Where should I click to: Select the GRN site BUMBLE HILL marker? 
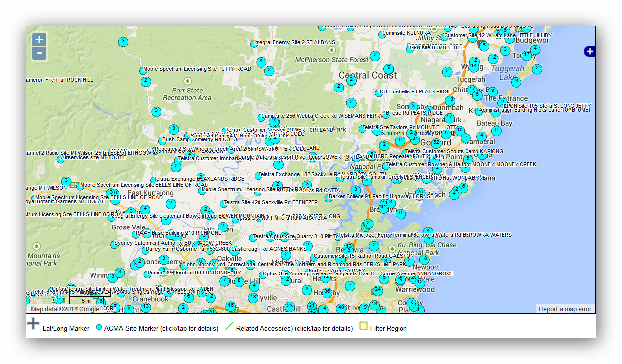pyautogui.click(x=409, y=49)
